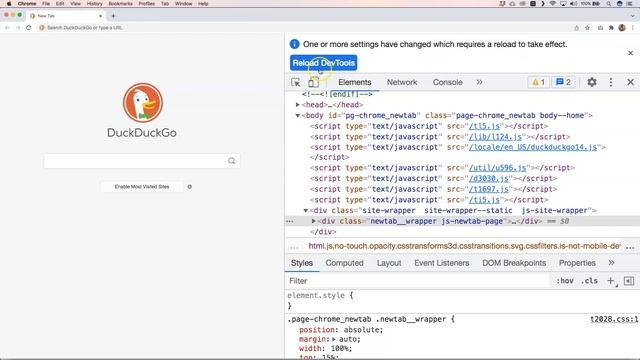Open the /lib/l124.js script link
The height and width of the screenshot is (360, 640).
tap(495, 137)
